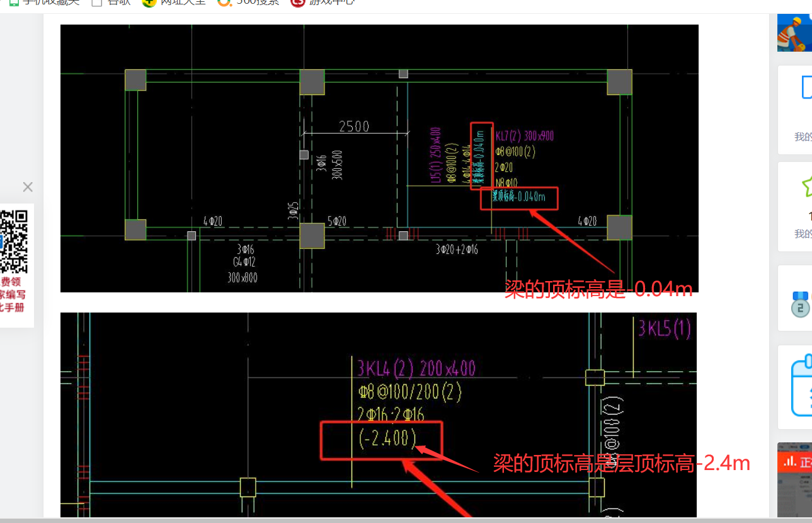Viewport: 812px width, 523px height.
Task: Open the bottom CAD drawing with 3KL4(2) 200x400
Action: (x=379, y=415)
